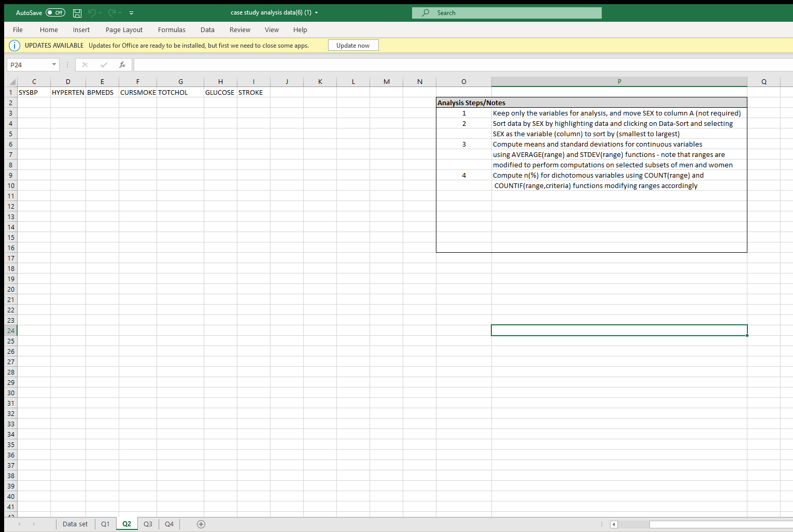Click the GLUCOSE header cell
793x532 pixels.
[x=221, y=92]
